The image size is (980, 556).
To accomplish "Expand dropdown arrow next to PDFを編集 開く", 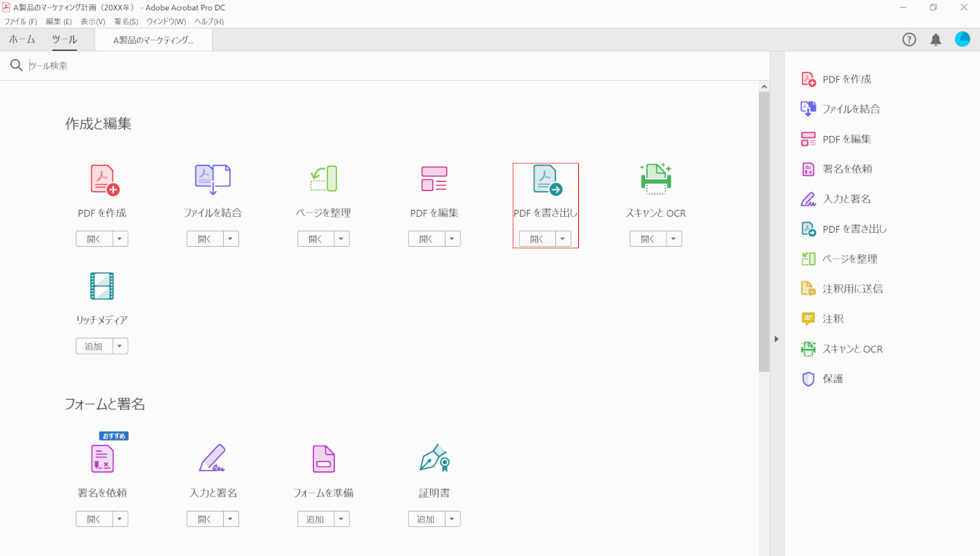I will pos(452,239).
